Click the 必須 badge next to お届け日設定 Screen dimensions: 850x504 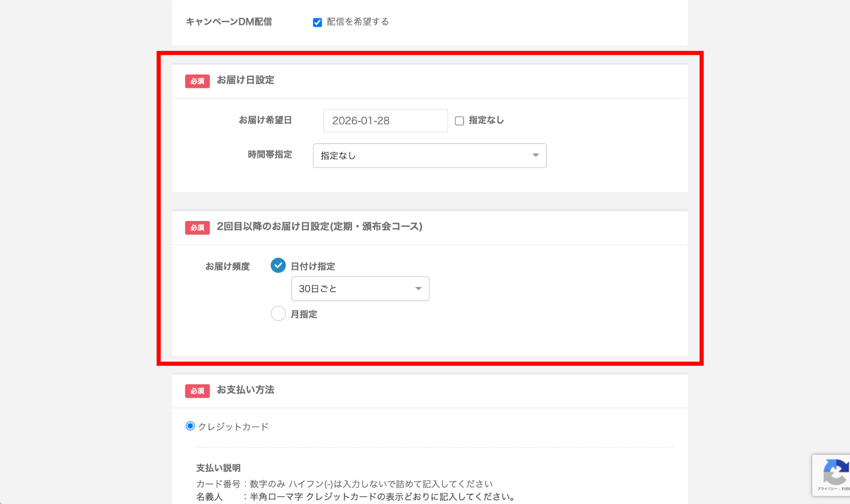[x=197, y=81]
